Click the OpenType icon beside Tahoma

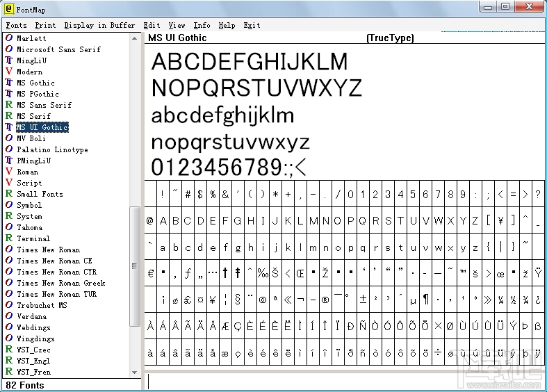(x=9, y=227)
